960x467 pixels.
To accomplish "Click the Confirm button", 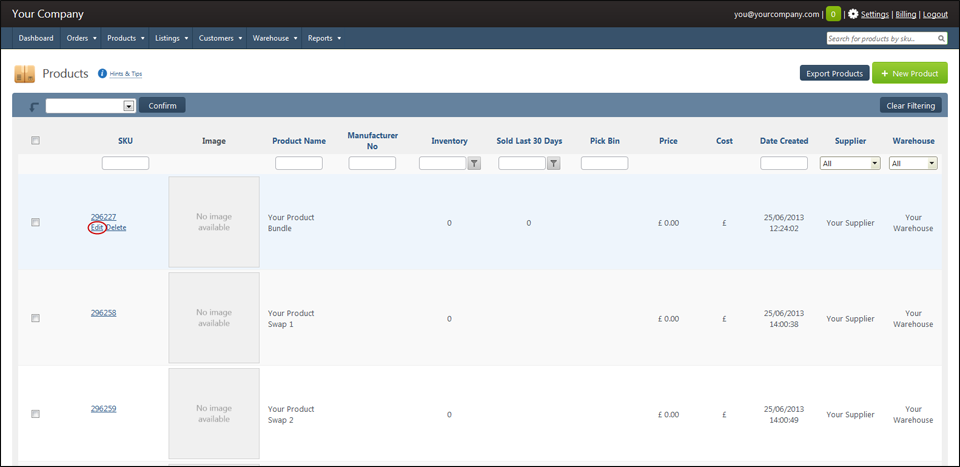I will click(x=162, y=106).
